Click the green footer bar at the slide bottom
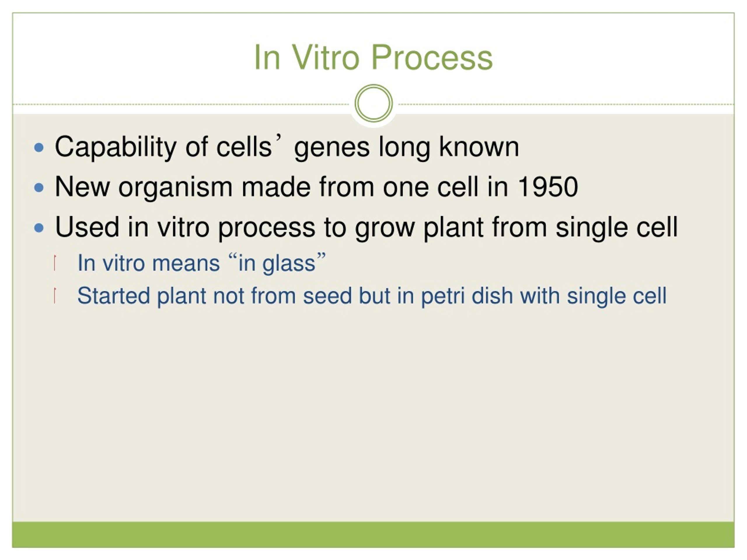 tap(373, 535)
